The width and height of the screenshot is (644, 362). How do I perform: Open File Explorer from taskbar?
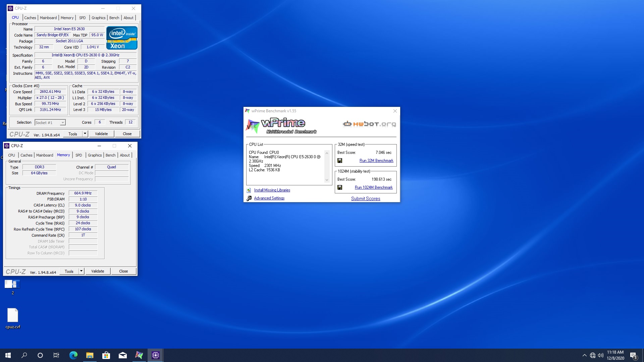coord(90,355)
